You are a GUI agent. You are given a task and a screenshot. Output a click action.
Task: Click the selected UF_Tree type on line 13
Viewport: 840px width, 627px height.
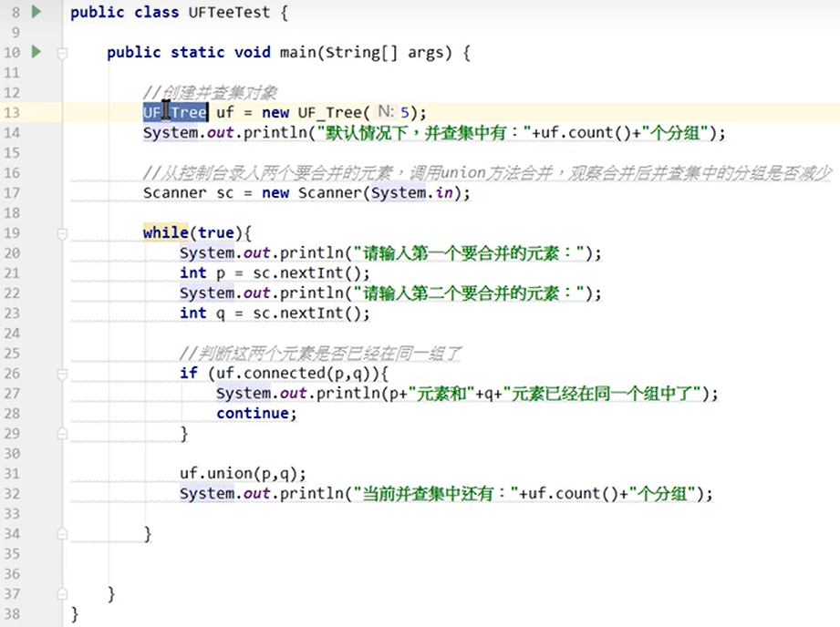point(175,112)
